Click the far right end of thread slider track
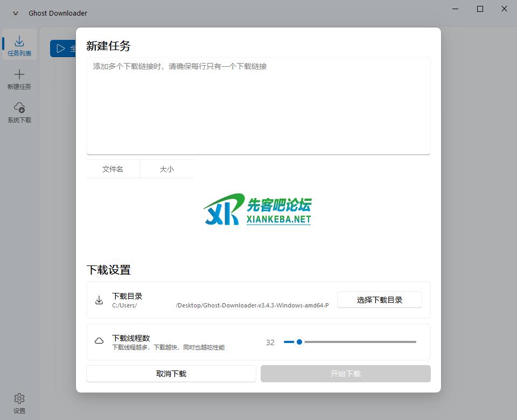Image resolution: width=517 pixels, height=420 pixels. tap(415, 342)
